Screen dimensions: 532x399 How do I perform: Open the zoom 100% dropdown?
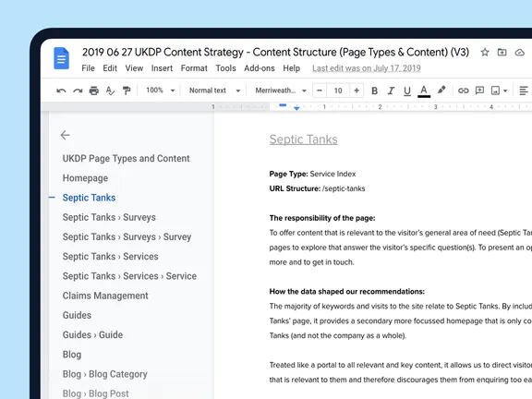click(160, 91)
